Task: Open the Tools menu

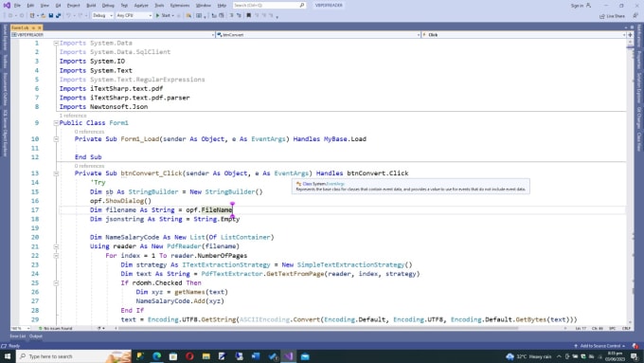Action: pos(159,6)
